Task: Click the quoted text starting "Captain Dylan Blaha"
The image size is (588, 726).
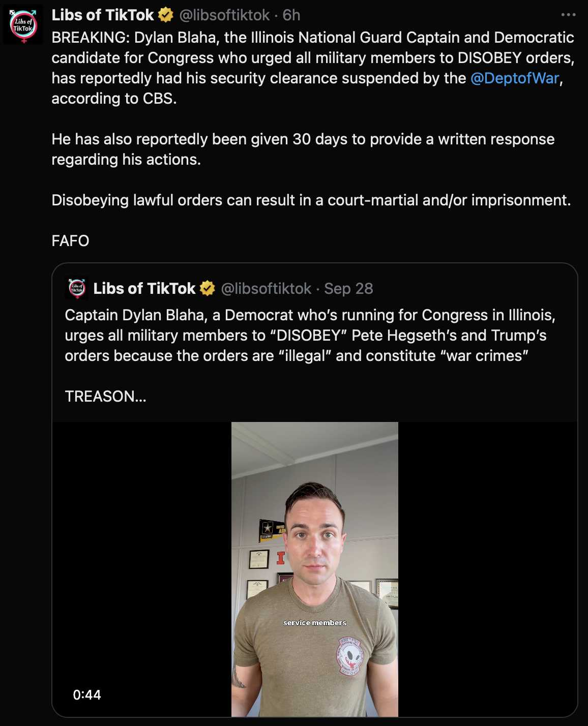Action: click(x=310, y=335)
